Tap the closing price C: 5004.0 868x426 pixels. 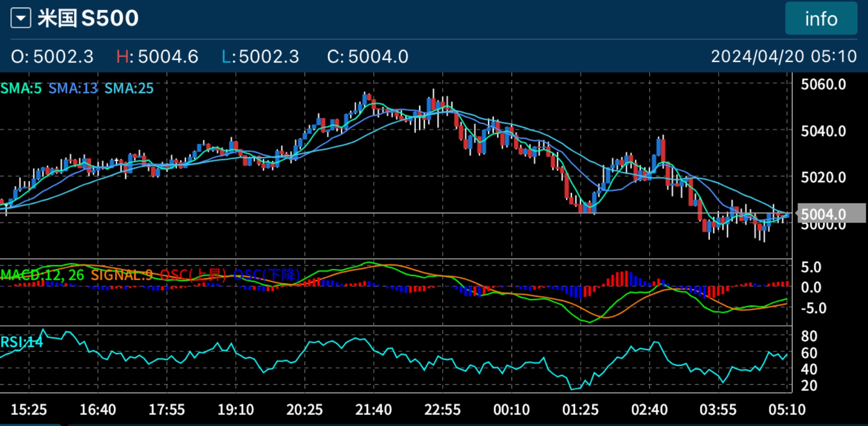pyautogui.click(x=368, y=56)
